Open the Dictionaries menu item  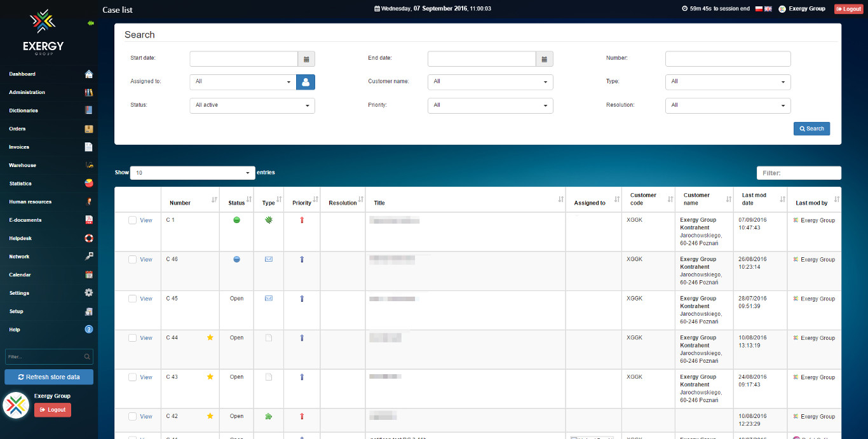tap(49, 111)
